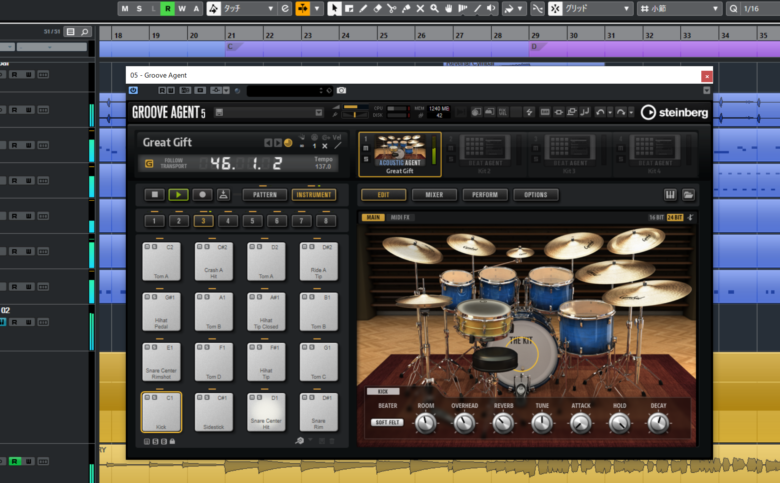
Task: Select the arrow Object Selection tool
Action: pyautogui.click(x=334, y=8)
